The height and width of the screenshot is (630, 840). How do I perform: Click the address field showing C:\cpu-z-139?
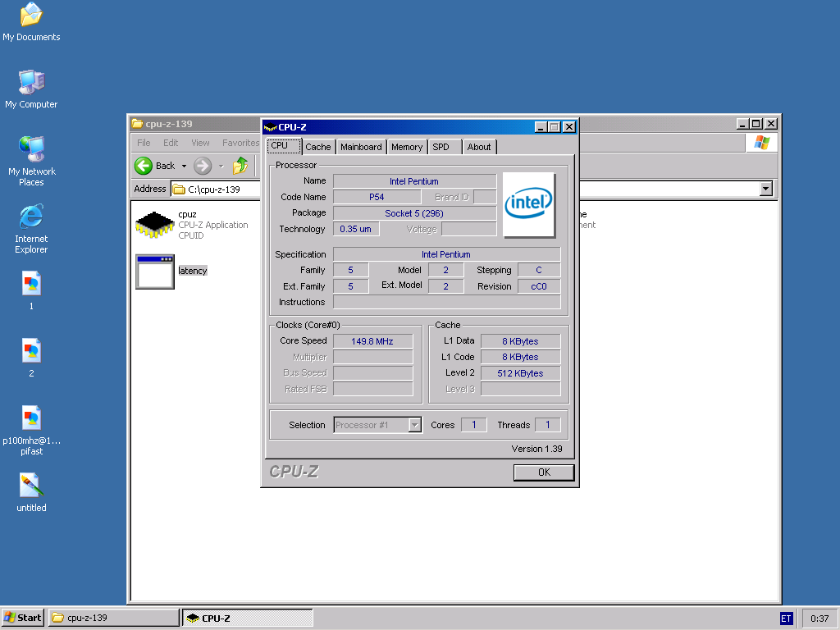[214, 189]
